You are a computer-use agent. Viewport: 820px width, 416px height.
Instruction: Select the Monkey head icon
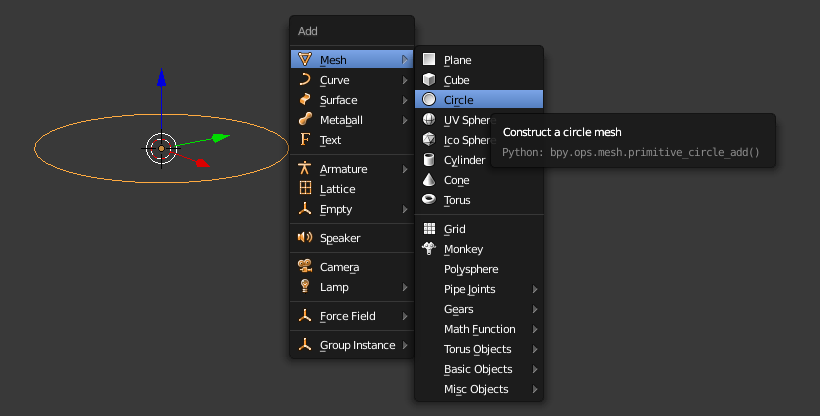click(x=429, y=249)
